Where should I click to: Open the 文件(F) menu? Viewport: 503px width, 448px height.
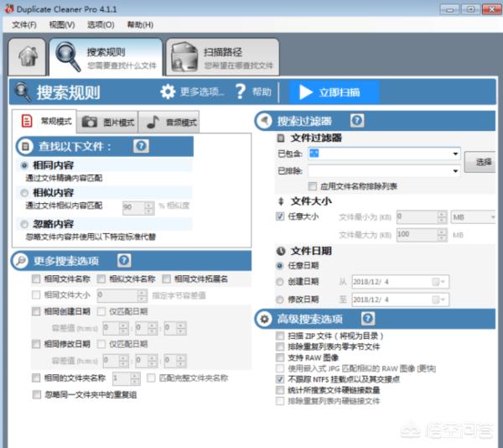24,24
